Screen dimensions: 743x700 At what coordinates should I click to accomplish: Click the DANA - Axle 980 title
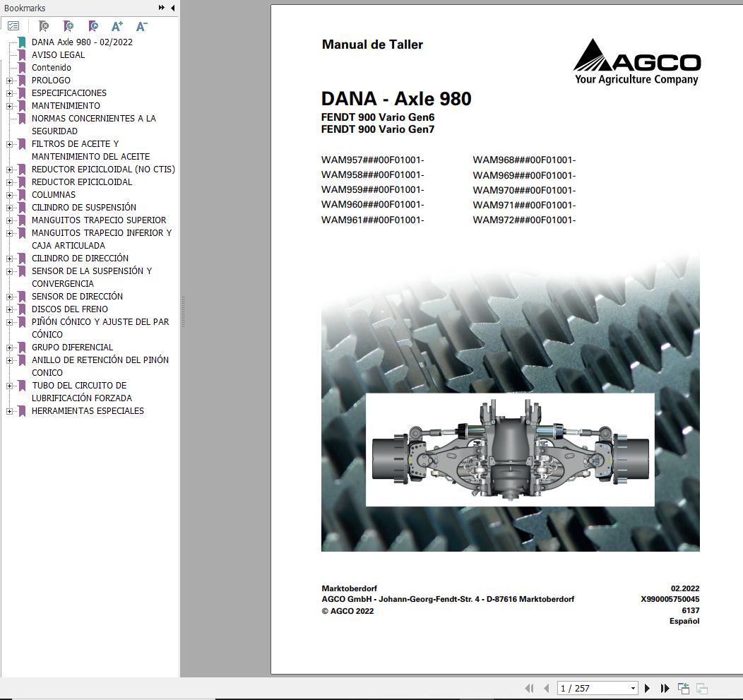pyautogui.click(x=396, y=99)
